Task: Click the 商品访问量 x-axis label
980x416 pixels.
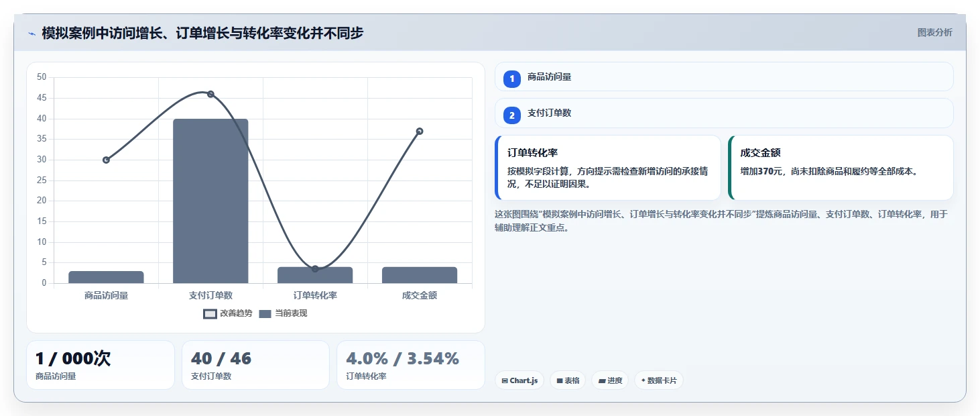Action: pos(106,295)
